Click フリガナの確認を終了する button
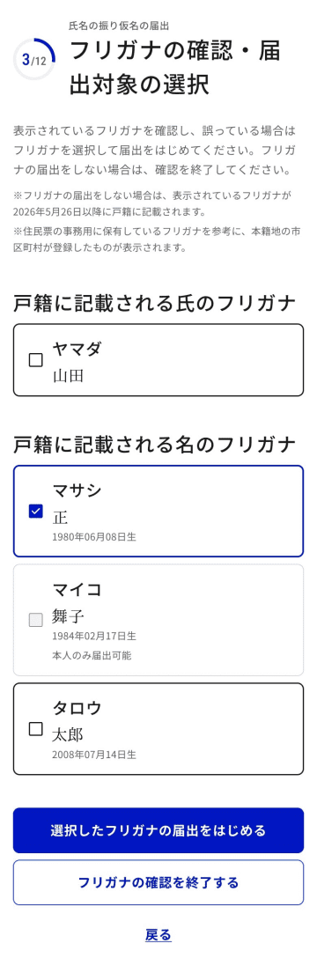The width and height of the screenshot is (317, 980). 158,882
